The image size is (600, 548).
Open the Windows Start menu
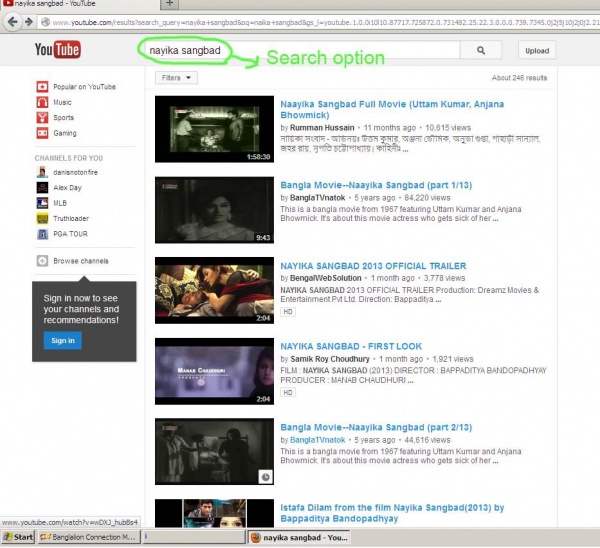(x=18, y=537)
